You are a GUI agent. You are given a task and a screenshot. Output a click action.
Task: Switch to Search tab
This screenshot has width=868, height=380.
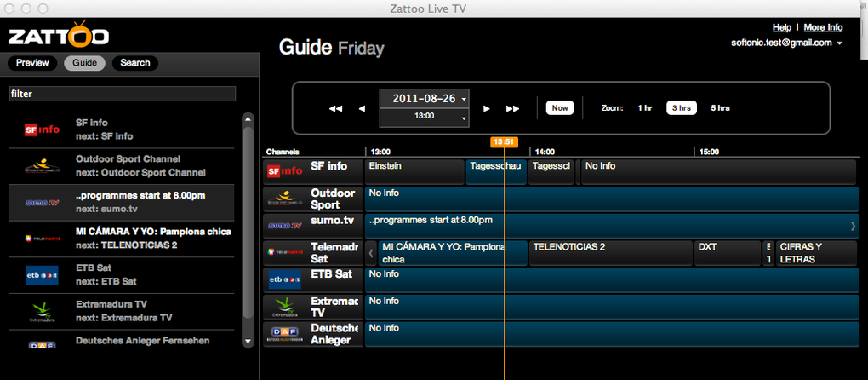(x=135, y=63)
